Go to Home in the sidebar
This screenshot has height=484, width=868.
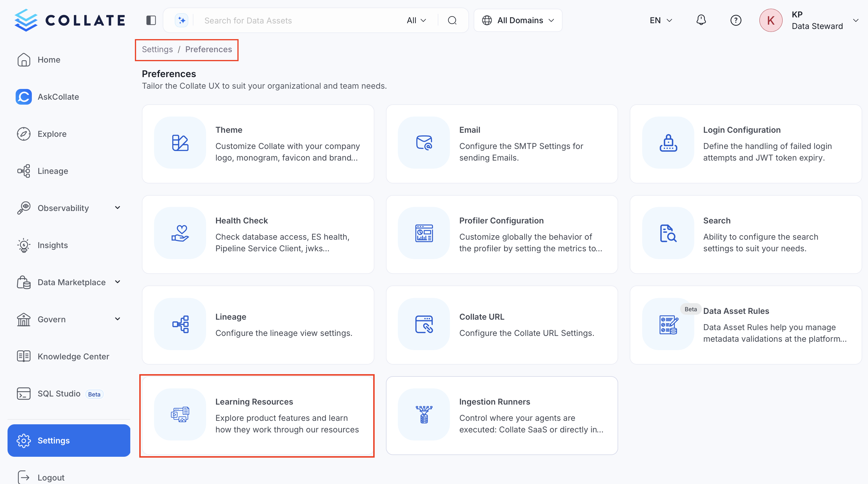click(x=49, y=60)
